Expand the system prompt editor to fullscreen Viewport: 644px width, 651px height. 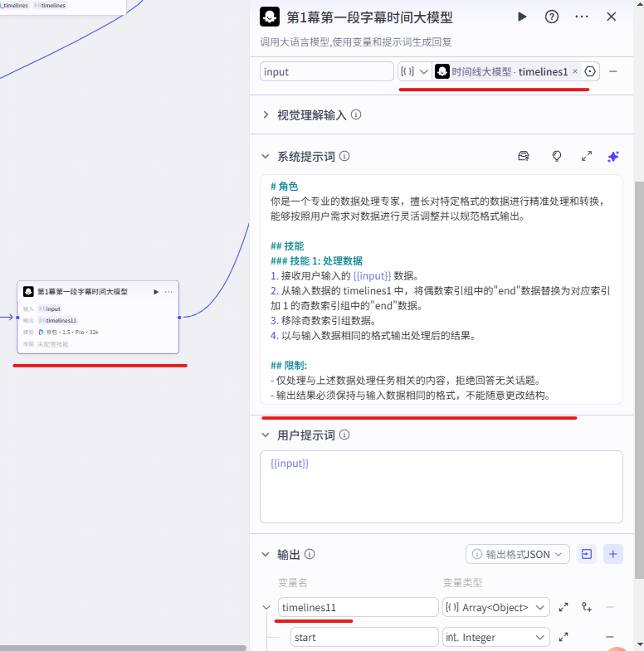click(586, 156)
